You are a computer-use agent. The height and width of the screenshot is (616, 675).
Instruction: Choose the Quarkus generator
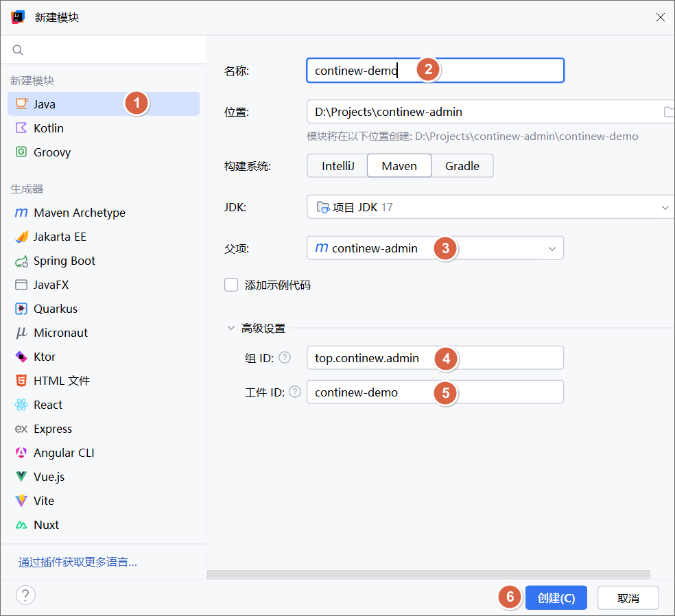click(x=104, y=309)
